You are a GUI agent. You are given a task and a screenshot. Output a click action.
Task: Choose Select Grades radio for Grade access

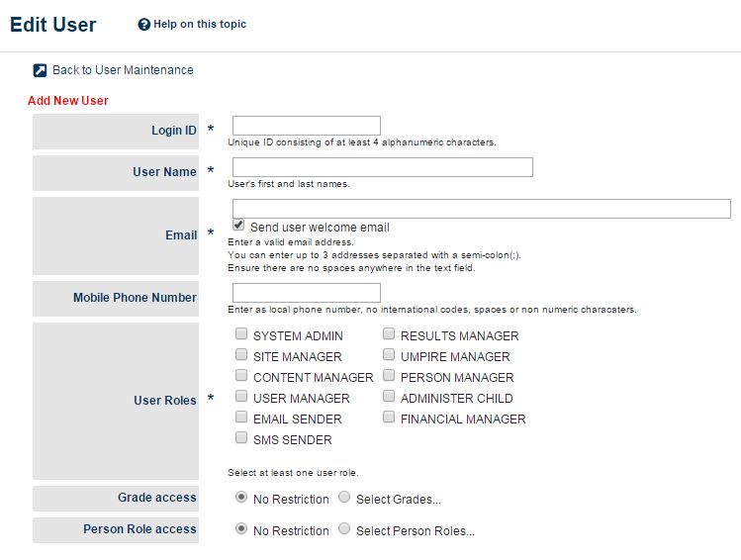tap(344, 497)
